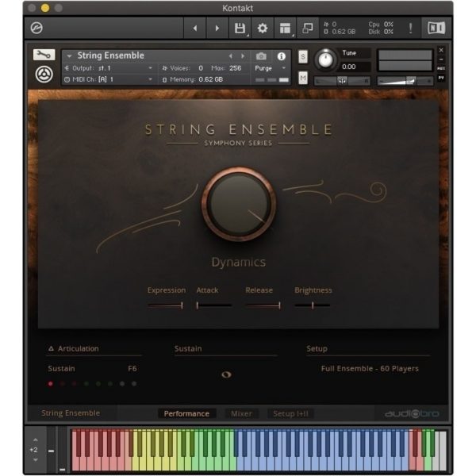Mute the instrument with M button
This screenshot has width=476, height=476.
[x=303, y=78]
